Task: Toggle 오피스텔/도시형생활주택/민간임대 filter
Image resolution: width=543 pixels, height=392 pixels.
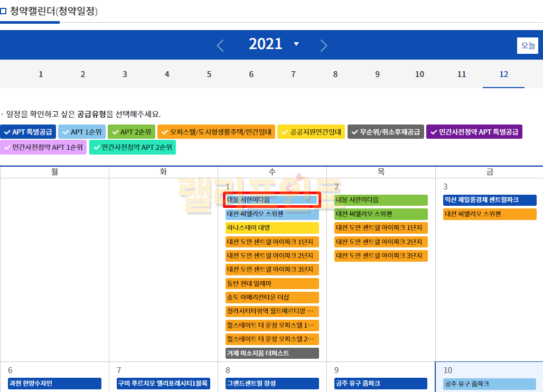Action: 216,132
